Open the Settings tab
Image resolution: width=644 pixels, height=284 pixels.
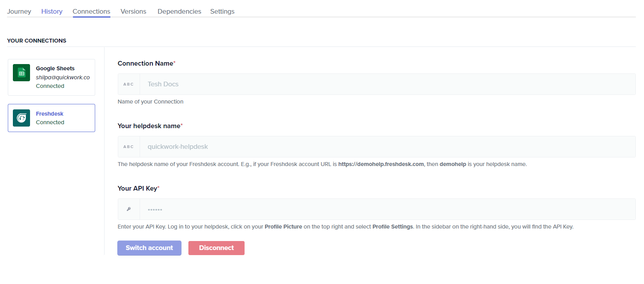point(222,11)
